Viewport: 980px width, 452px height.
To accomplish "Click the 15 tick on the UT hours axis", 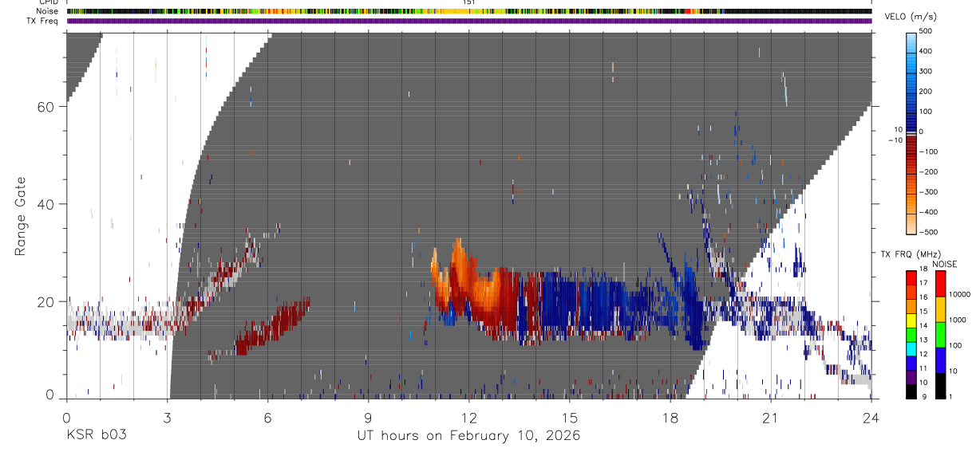I will 569,418.
